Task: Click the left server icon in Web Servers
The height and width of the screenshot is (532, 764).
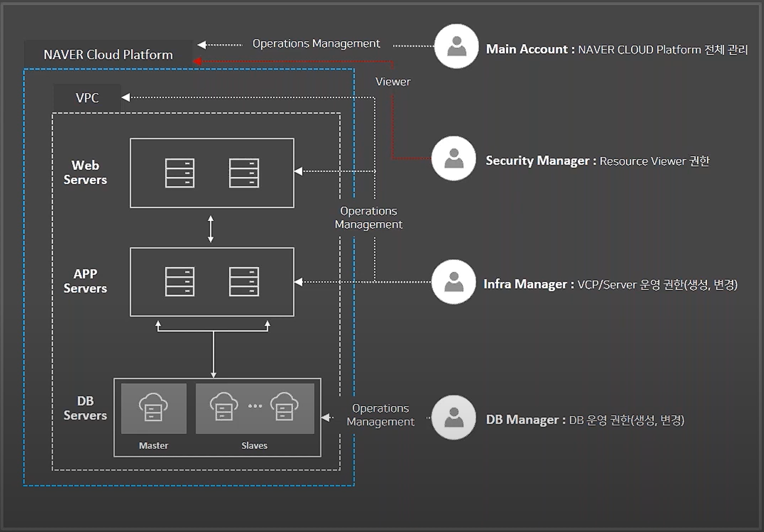Action: tap(180, 173)
